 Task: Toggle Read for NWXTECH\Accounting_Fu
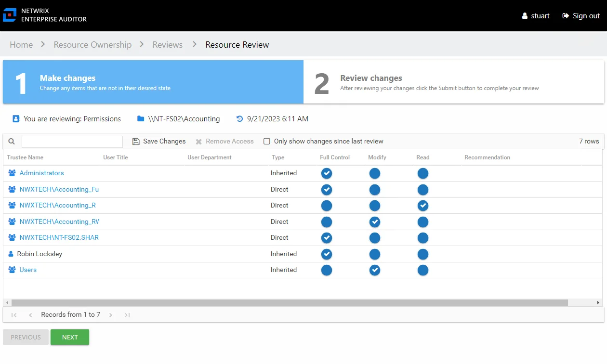[x=423, y=190]
